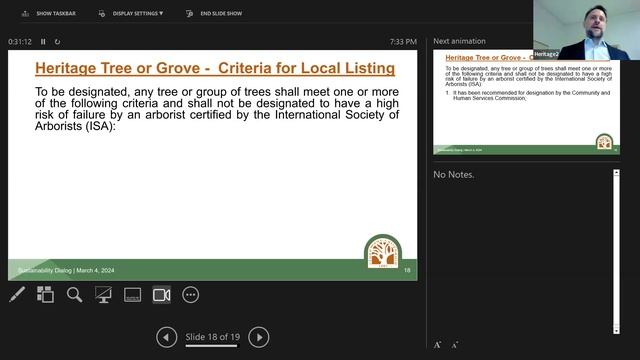Pause the presentation timer
This screenshot has height=360, width=640.
click(x=43, y=42)
